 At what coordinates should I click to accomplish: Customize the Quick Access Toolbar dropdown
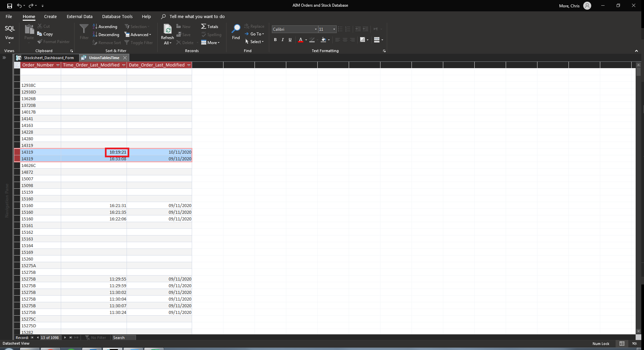(42, 6)
